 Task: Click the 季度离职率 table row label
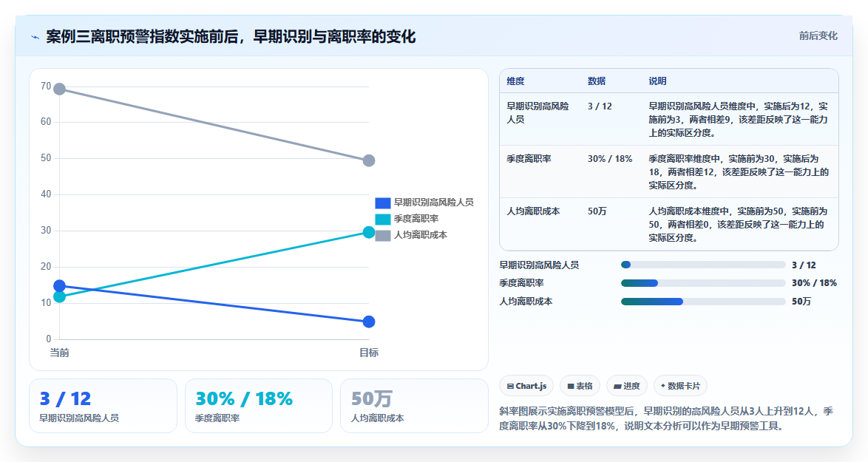pyautogui.click(x=529, y=159)
